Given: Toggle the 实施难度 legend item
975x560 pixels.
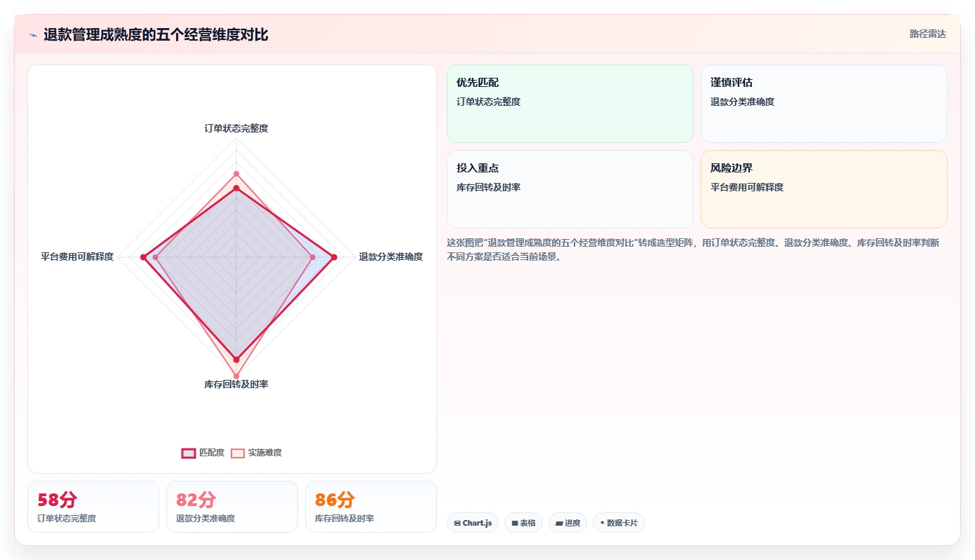Looking at the screenshot, I should [x=256, y=453].
